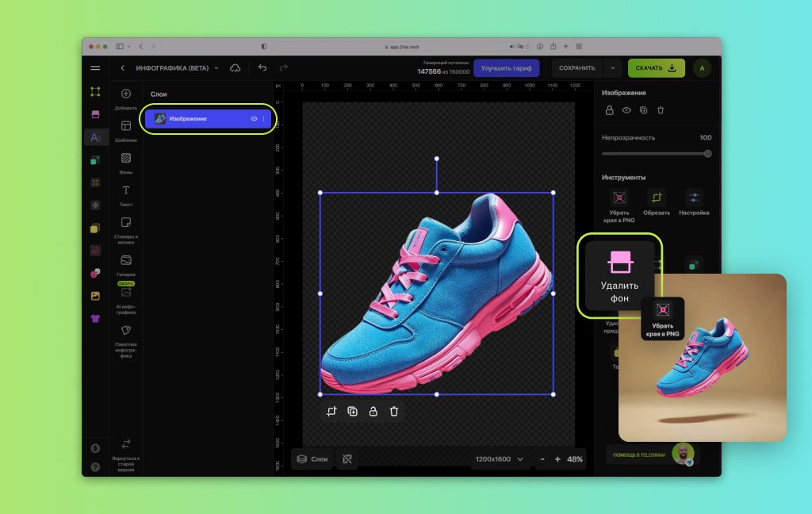The width and height of the screenshot is (812, 514).
Task: Expand the ИНФОГРАФИКА (BETA) title dropdown
Action: tap(216, 68)
